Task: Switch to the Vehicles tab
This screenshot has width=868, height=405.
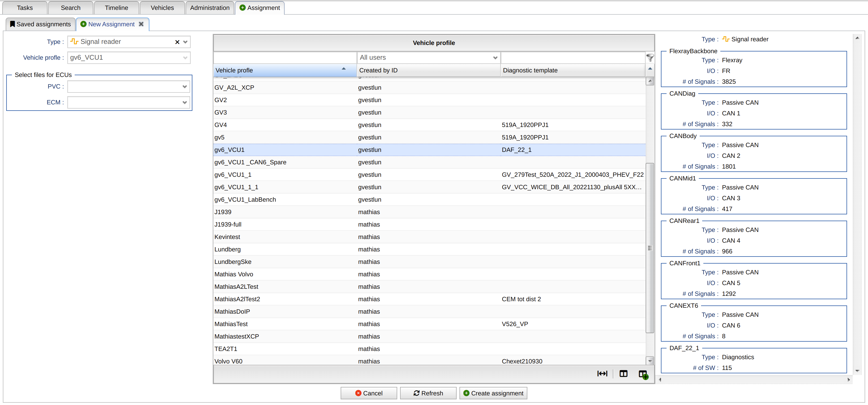Action: [162, 8]
